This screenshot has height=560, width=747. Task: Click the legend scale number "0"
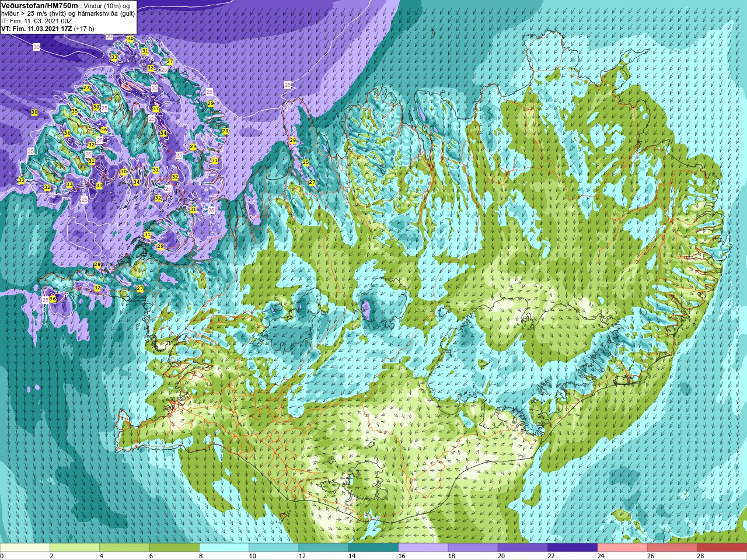[x=2, y=556]
